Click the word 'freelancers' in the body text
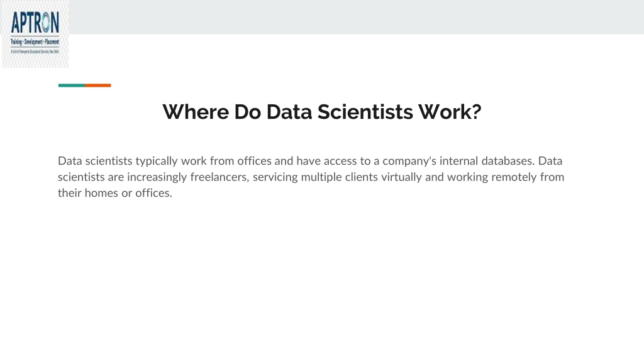Image resolution: width=644 pixels, height=362 pixels. tap(219, 177)
